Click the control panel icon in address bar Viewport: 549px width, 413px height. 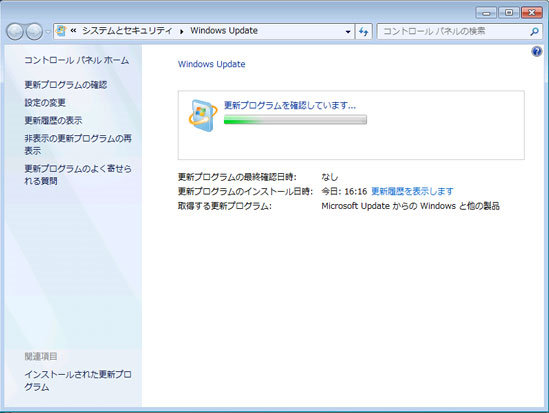click(x=61, y=31)
